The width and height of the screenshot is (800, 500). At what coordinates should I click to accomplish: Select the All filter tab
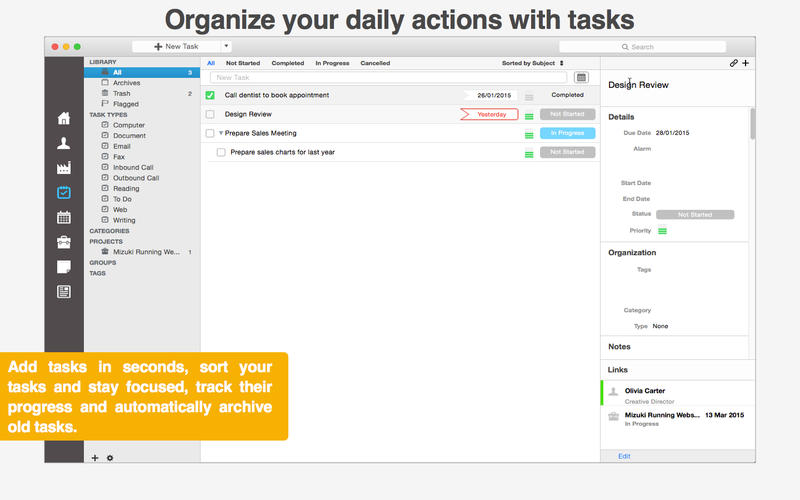(211, 63)
